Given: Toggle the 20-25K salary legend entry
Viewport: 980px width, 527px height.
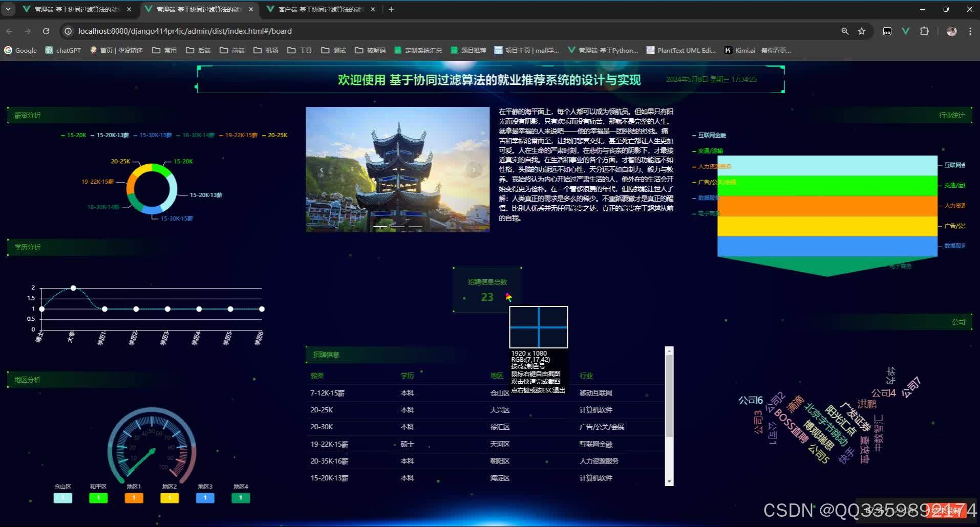Looking at the screenshot, I should point(274,135).
